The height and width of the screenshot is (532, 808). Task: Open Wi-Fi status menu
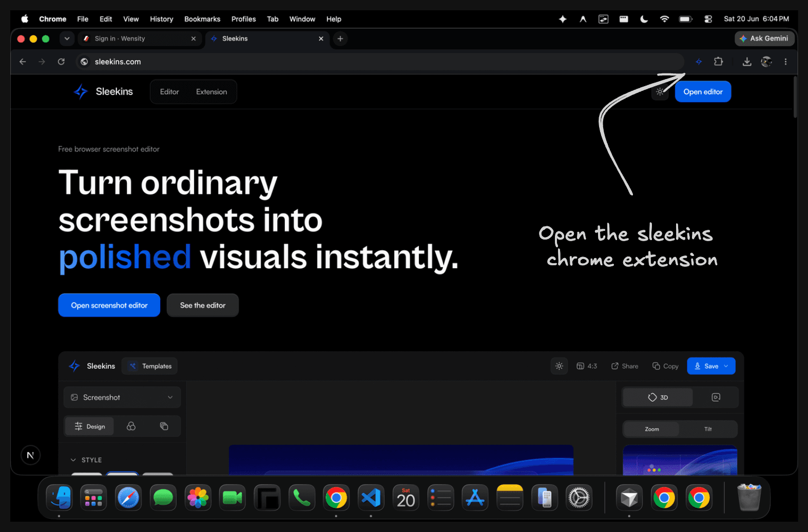(x=664, y=19)
